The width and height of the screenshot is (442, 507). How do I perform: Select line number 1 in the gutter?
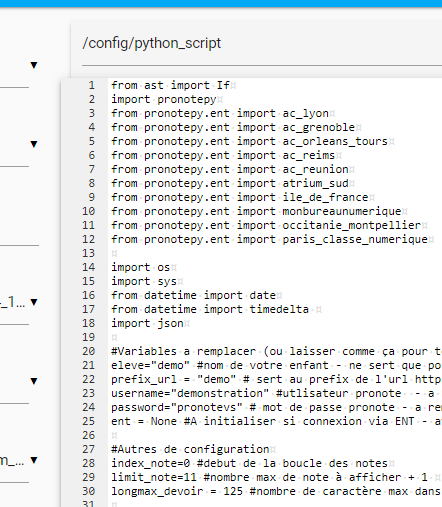(x=92, y=85)
